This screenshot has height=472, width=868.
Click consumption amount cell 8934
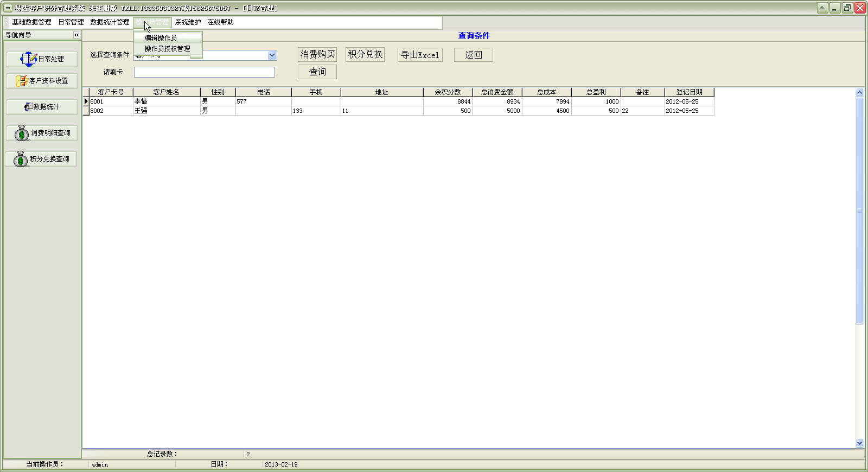click(x=497, y=101)
